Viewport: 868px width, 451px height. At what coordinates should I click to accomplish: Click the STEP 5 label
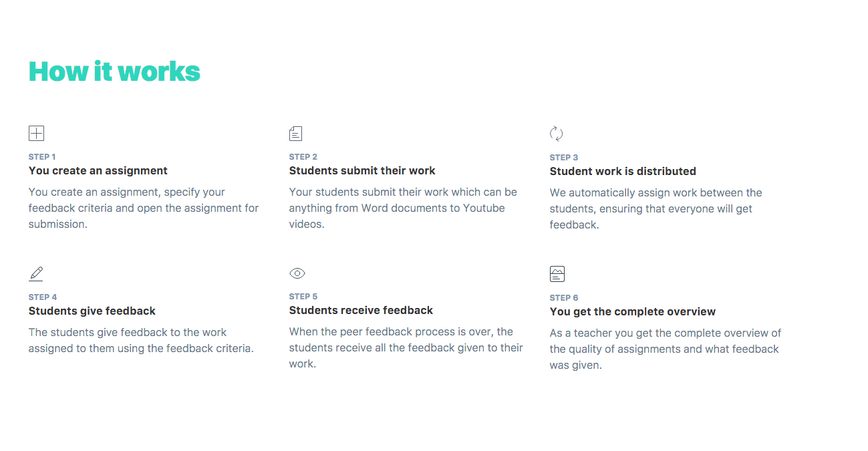303,297
